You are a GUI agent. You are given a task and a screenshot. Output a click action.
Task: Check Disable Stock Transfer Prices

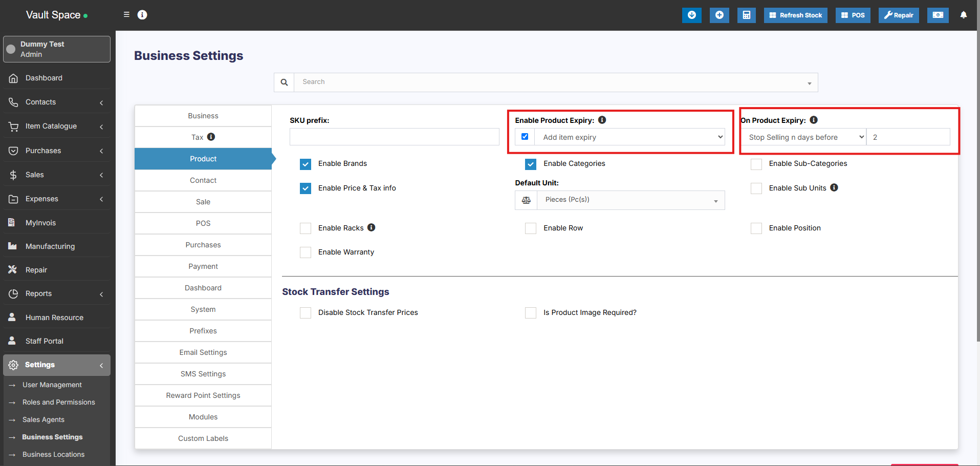[x=306, y=313]
